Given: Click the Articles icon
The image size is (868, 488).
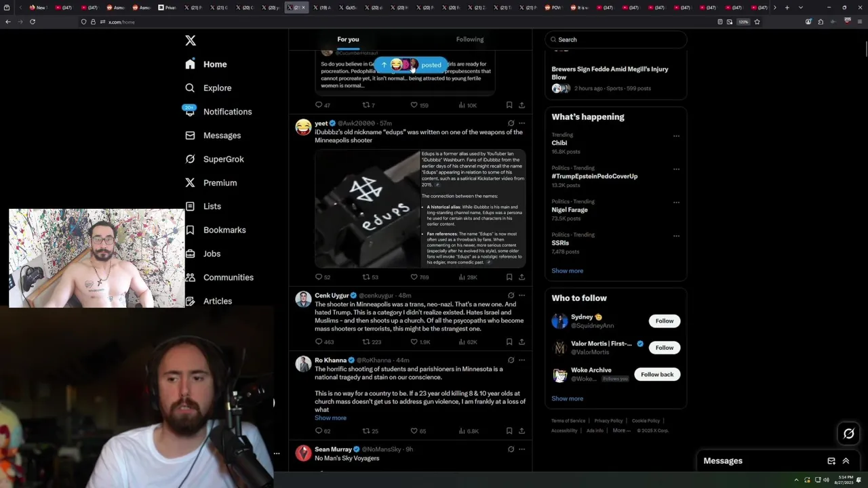Looking at the screenshot, I should 190,301.
